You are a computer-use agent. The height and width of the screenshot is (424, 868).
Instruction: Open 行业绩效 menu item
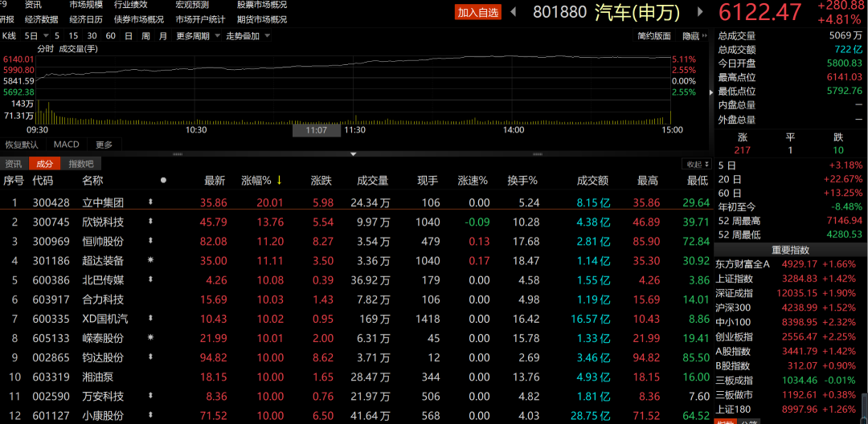(131, 5)
